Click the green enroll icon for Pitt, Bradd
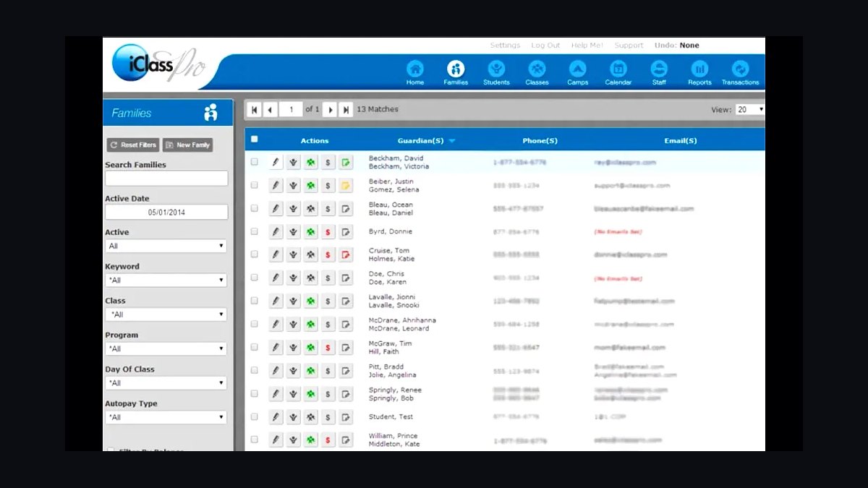The height and width of the screenshot is (488, 868). (311, 371)
